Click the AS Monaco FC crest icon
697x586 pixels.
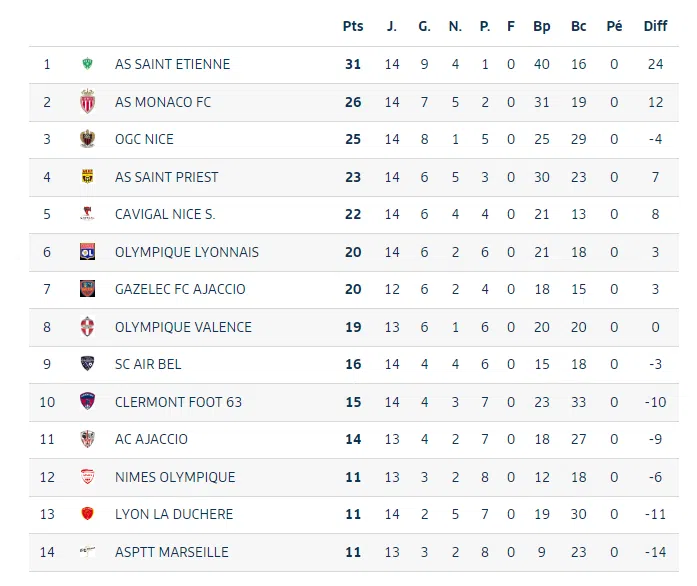click(87, 102)
